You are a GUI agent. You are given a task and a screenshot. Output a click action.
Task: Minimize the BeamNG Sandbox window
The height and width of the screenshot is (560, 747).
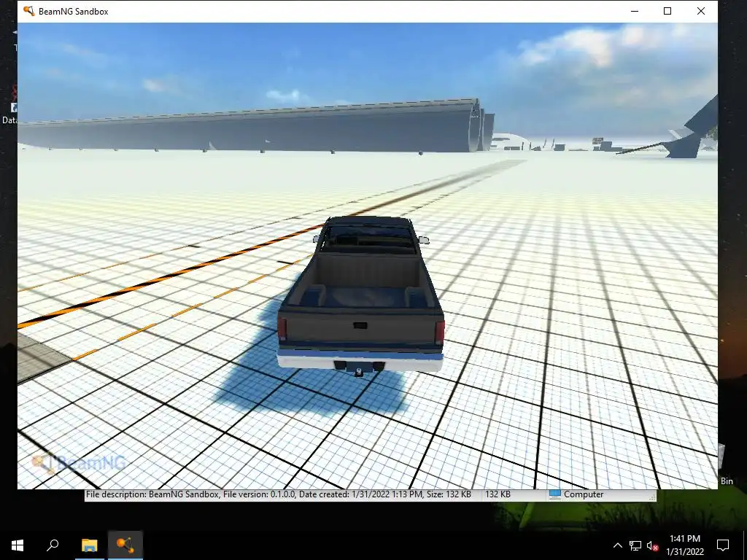click(635, 11)
